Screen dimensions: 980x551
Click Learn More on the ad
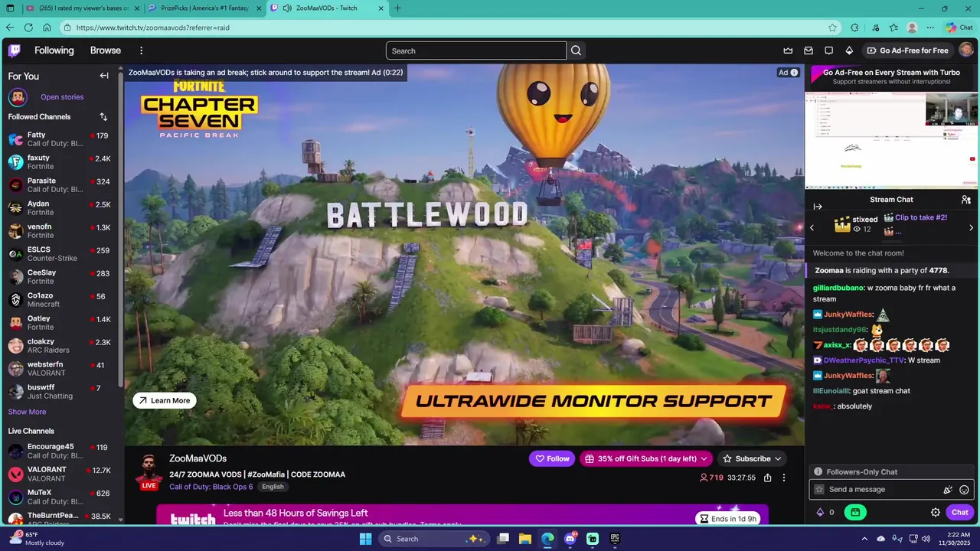coord(165,400)
